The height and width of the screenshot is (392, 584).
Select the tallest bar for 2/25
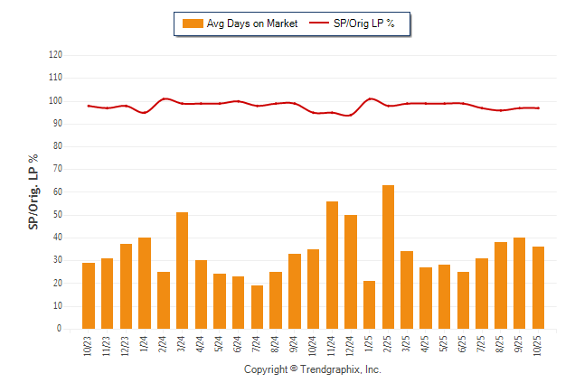(389, 257)
